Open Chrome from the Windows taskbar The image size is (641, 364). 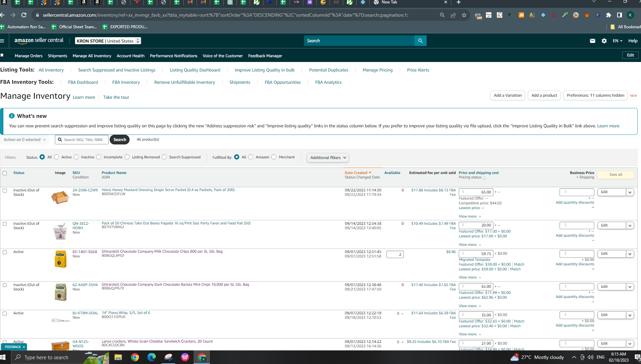click(x=135, y=357)
